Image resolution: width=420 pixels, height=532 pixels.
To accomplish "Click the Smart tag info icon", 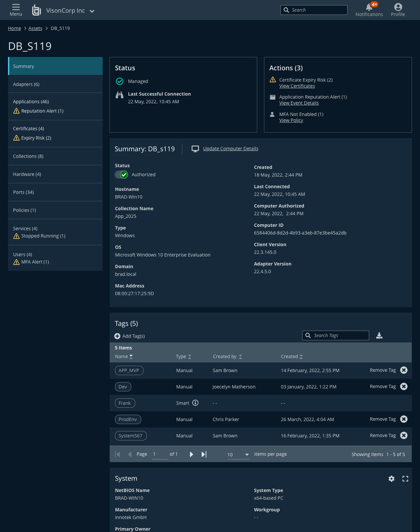I will point(195,403).
